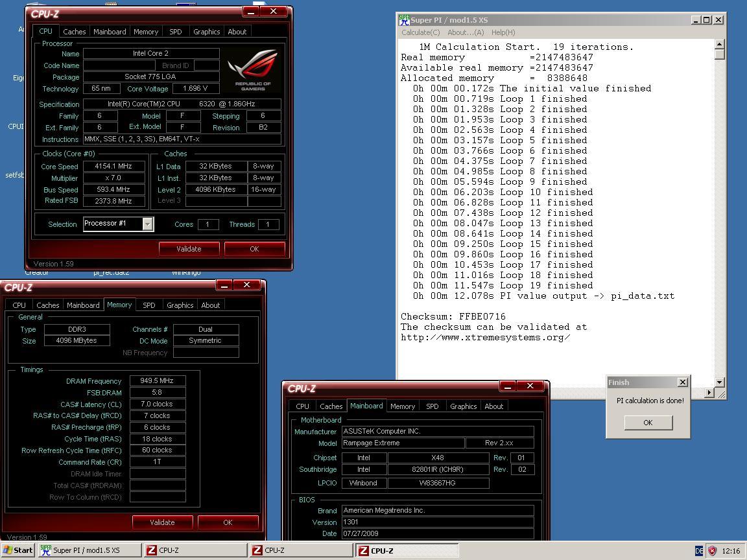Click Intel Core 2 processor name field

coord(151,53)
